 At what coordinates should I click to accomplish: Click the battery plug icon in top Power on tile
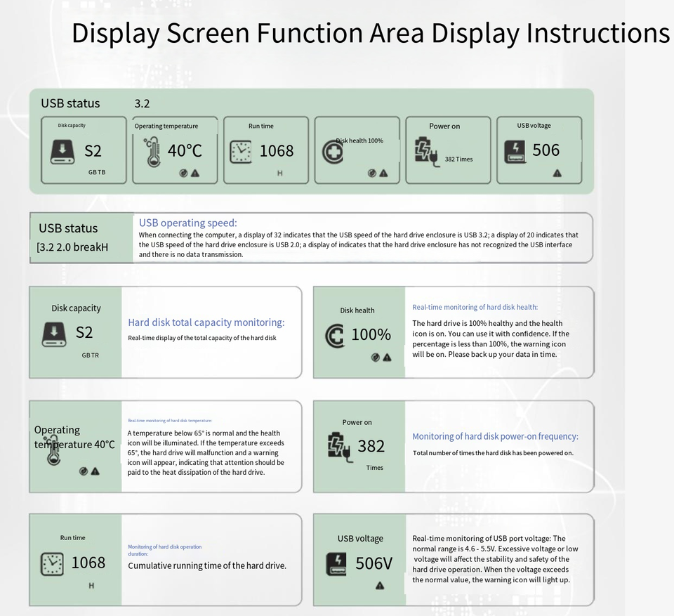tap(427, 152)
